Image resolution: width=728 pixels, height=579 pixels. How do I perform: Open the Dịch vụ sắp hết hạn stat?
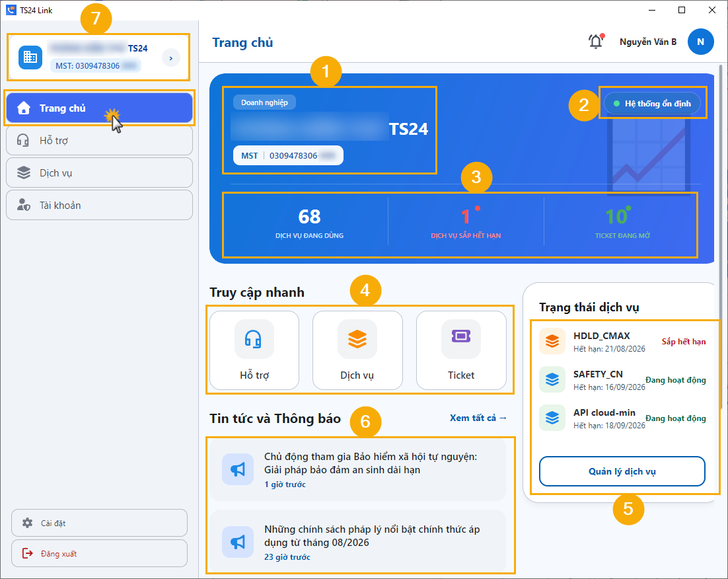466,223
